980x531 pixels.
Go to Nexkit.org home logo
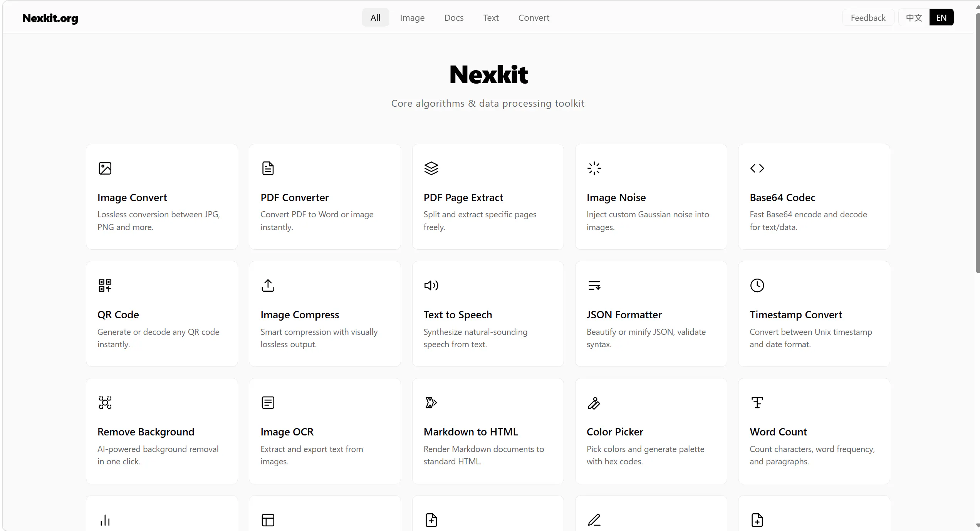coord(50,18)
